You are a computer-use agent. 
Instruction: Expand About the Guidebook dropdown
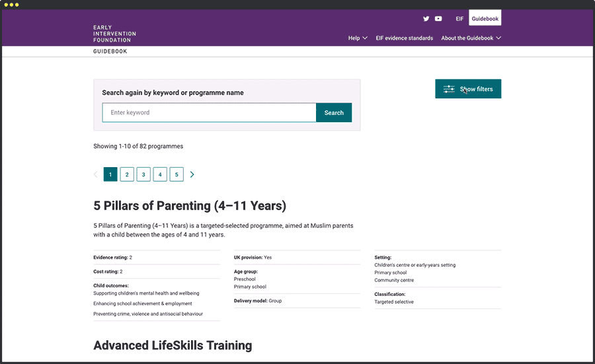click(x=471, y=38)
